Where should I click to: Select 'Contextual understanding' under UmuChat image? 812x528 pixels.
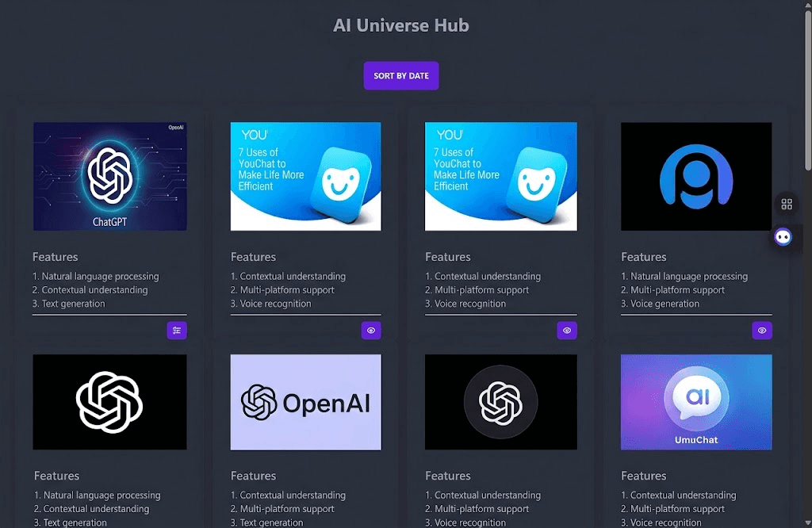tap(683, 495)
